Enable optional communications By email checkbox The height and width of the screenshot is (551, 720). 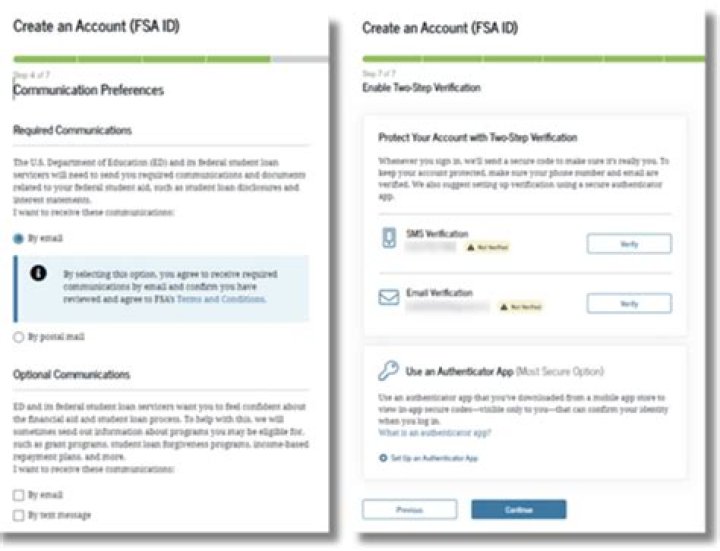tap(18, 495)
